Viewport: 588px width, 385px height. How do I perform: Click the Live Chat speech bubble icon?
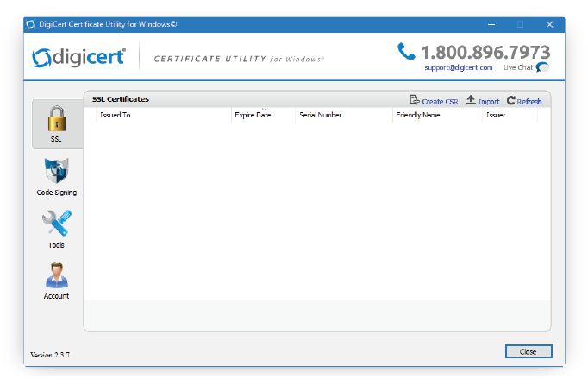click(542, 67)
